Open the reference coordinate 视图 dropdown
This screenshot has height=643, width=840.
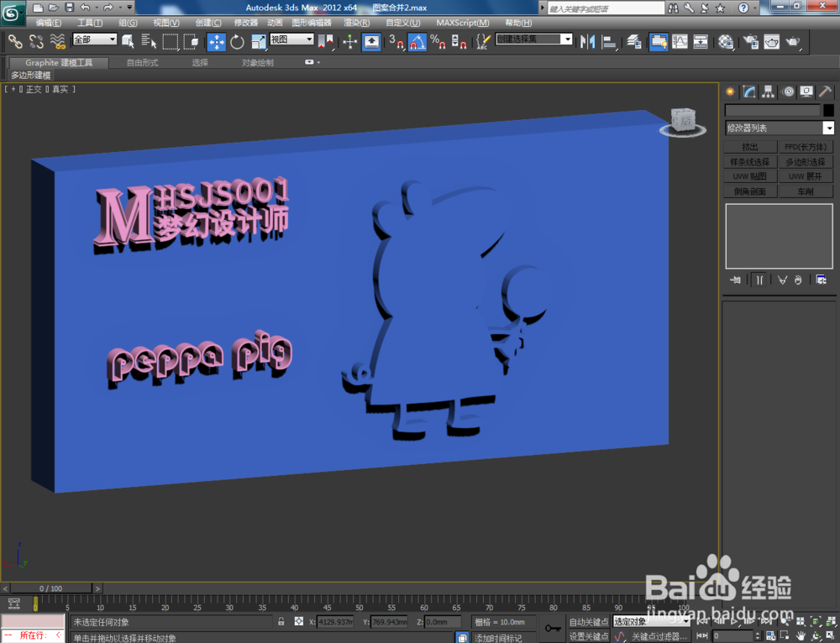[x=291, y=39]
